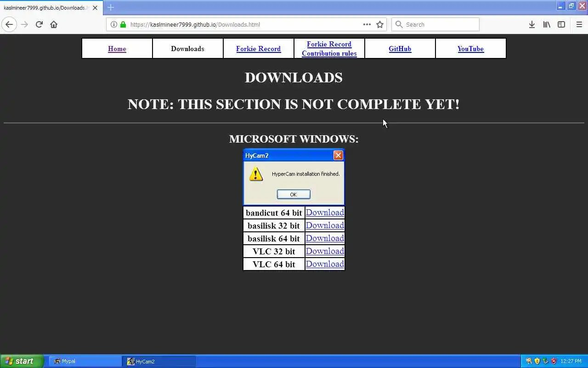
Task: Download VLC 64 bit
Action: pos(325,264)
